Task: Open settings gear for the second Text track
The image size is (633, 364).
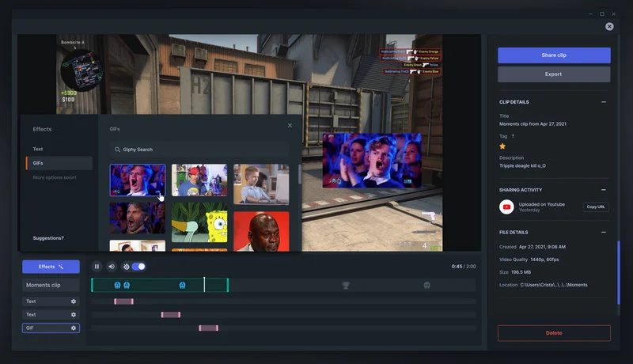Action: pyautogui.click(x=74, y=314)
